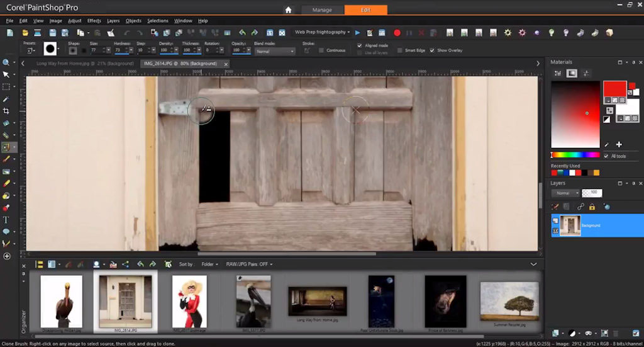
Task: Click the green lightbulb toolbar icon
Action: pyautogui.click(x=551, y=33)
